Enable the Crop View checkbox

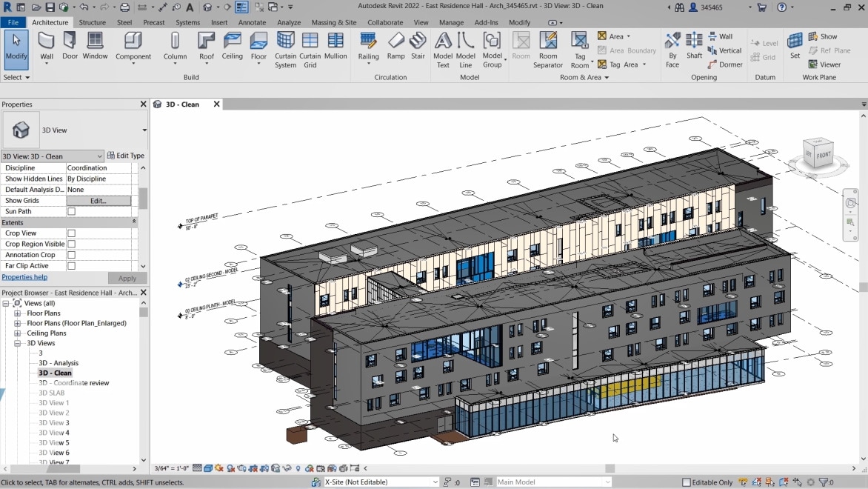point(71,233)
